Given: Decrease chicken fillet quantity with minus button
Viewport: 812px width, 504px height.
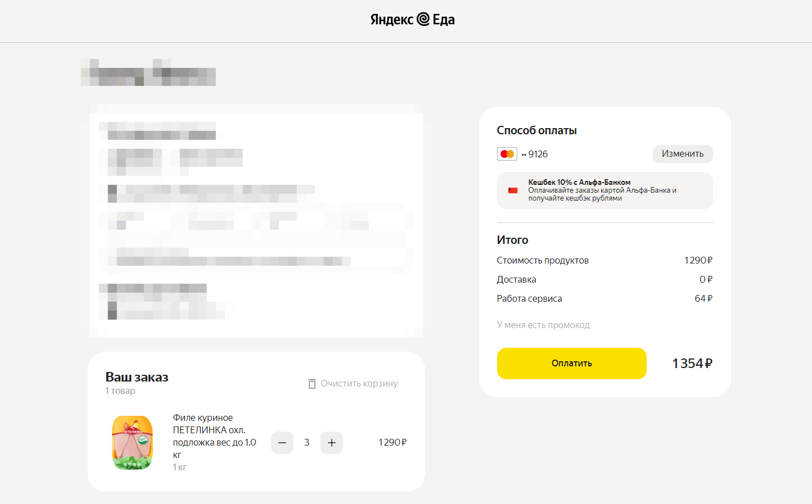Looking at the screenshot, I should pyautogui.click(x=282, y=443).
